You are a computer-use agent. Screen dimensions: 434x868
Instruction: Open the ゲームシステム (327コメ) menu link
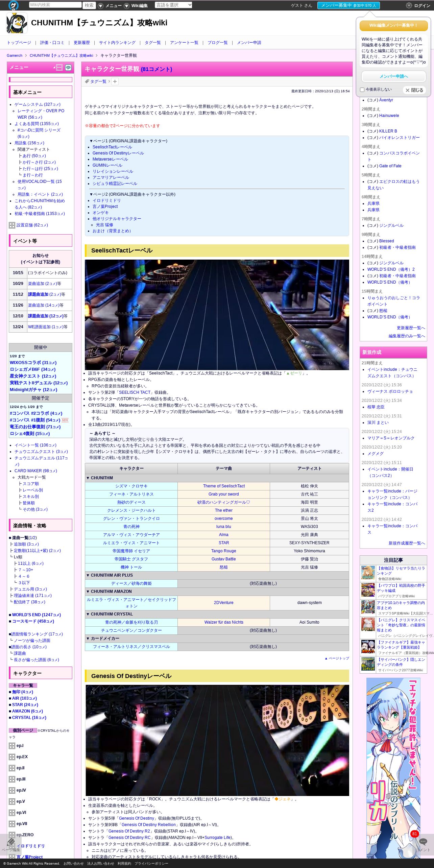pos(38,104)
